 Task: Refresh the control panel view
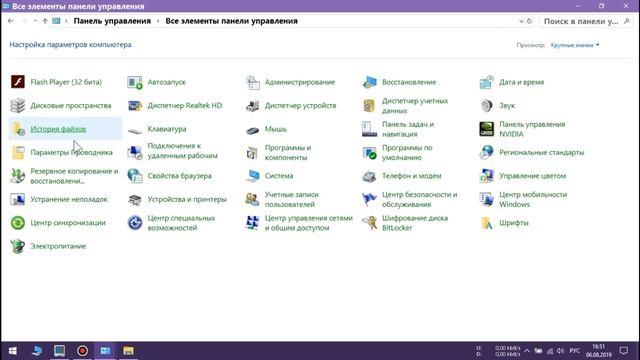tap(529, 21)
